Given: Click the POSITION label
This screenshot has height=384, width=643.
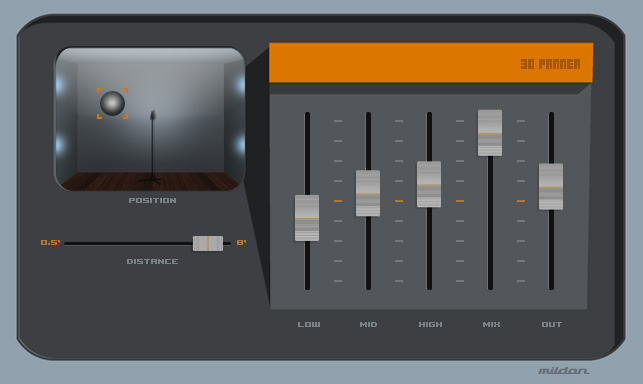Looking at the screenshot, I should (153, 200).
